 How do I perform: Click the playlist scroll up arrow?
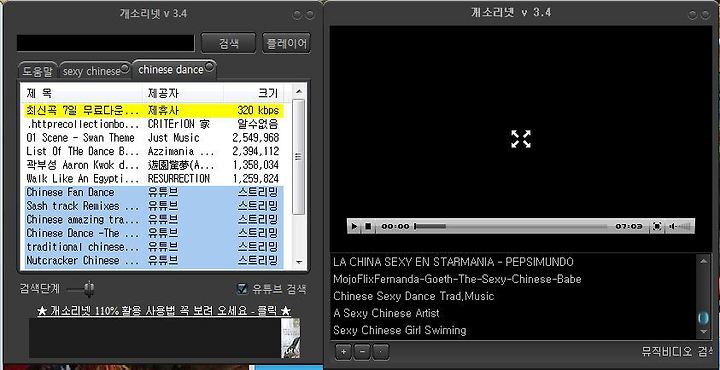point(703,261)
